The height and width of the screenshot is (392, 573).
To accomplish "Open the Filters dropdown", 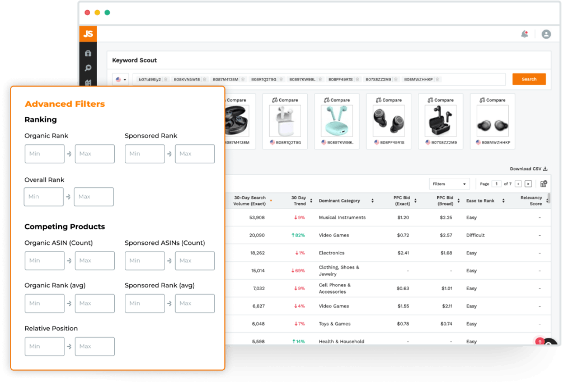I will pyautogui.click(x=449, y=184).
